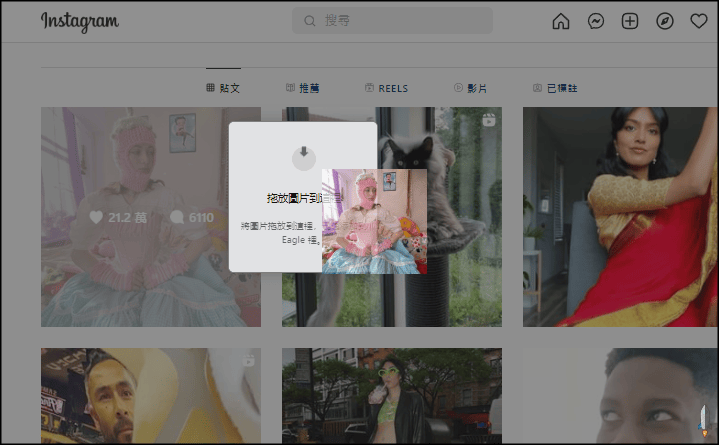Click the new post plus icon
This screenshot has height=445, width=719.
coord(630,21)
